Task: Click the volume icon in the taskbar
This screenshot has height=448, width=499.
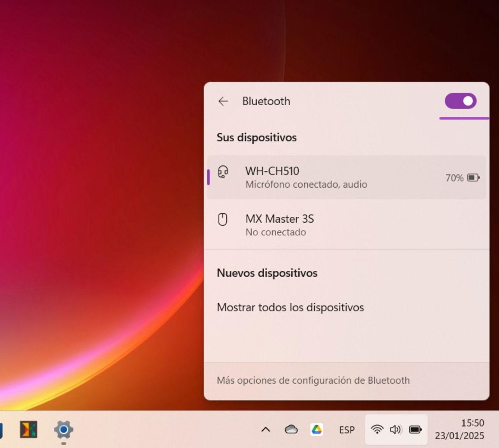Action: tap(395, 430)
